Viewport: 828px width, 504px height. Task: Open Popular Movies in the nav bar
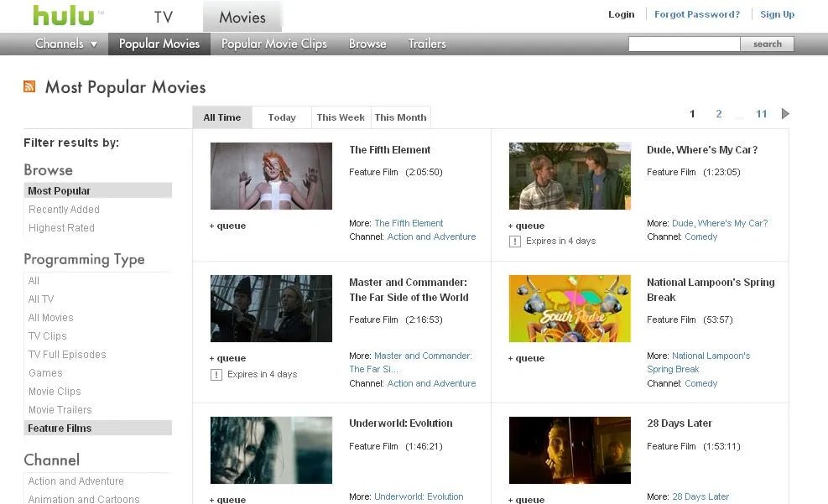tap(159, 44)
